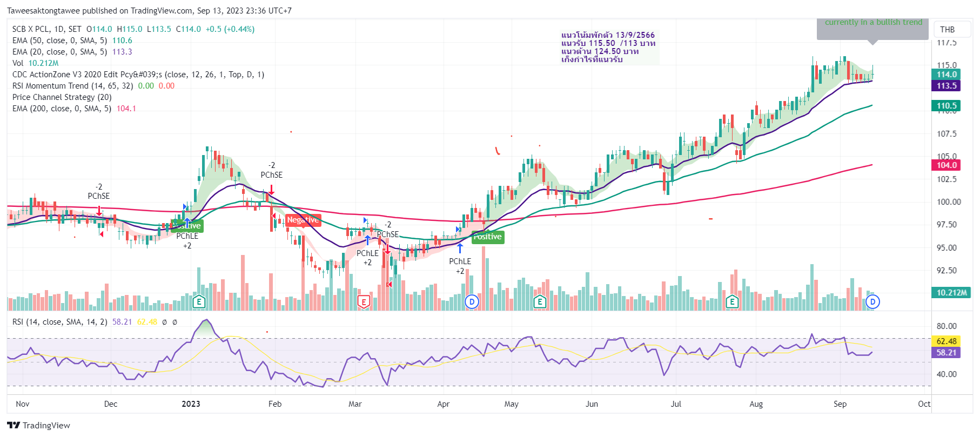Click the Nov label on time axis
980x437 pixels.
[x=23, y=404]
